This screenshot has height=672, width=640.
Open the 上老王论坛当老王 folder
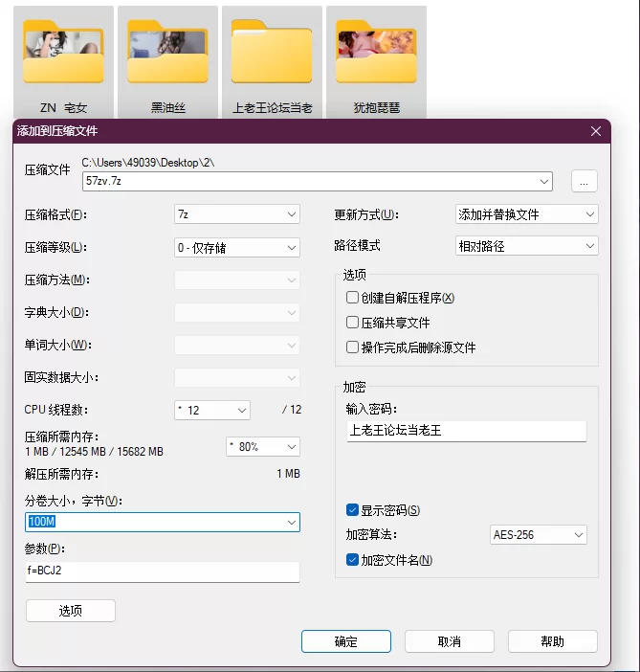(272, 54)
